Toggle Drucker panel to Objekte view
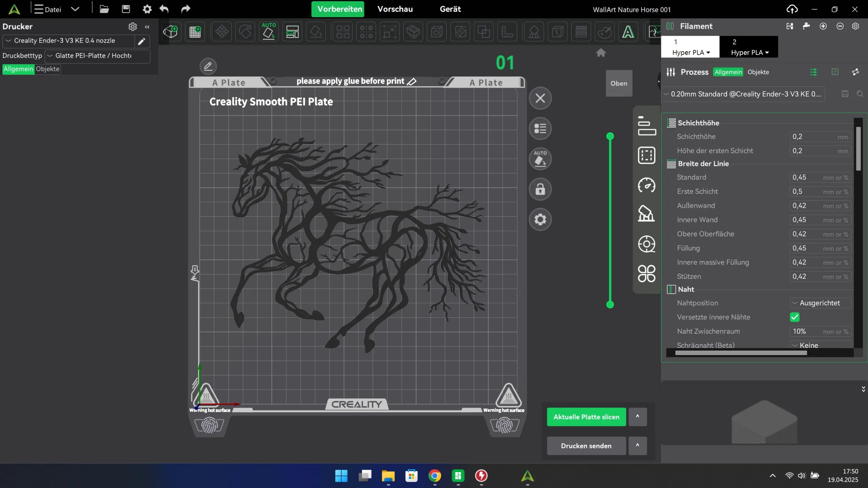Screen dimensions: 868x488 click(x=47, y=69)
